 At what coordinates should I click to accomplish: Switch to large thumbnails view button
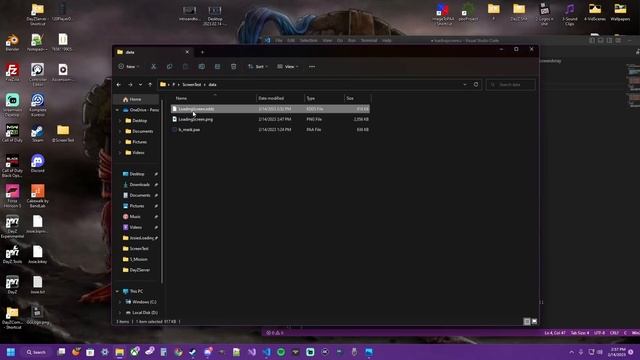pos(534,322)
